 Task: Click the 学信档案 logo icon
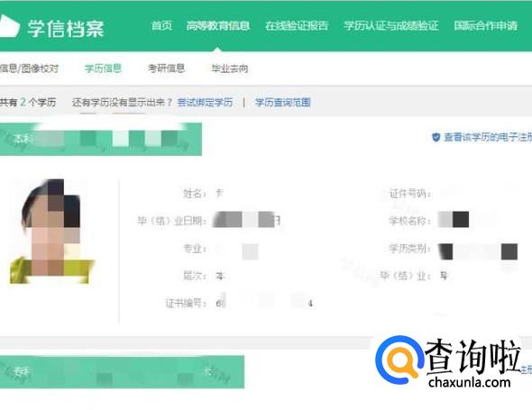[9, 26]
